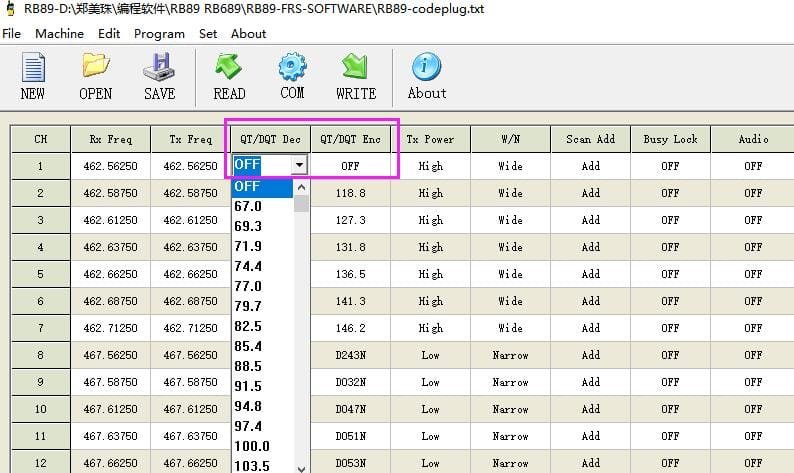The image size is (794, 473).
Task: Select channel 8 Tx Power Low cell
Action: [x=430, y=355]
